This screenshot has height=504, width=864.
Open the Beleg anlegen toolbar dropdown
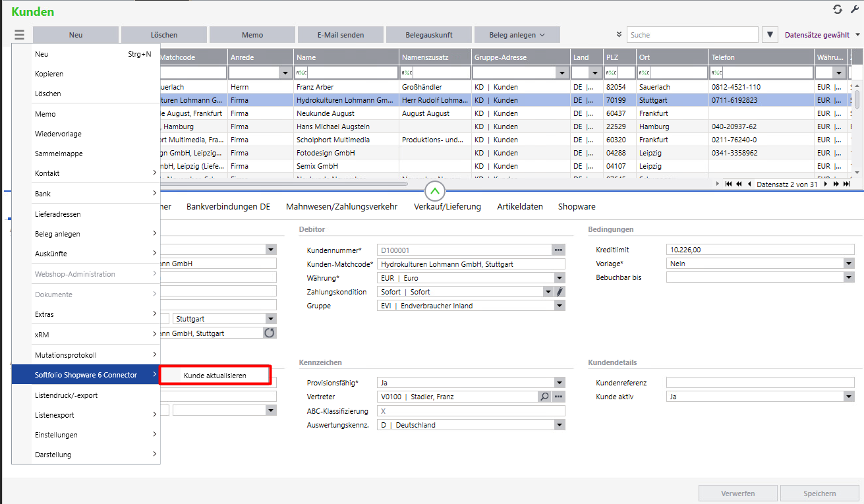(517, 35)
